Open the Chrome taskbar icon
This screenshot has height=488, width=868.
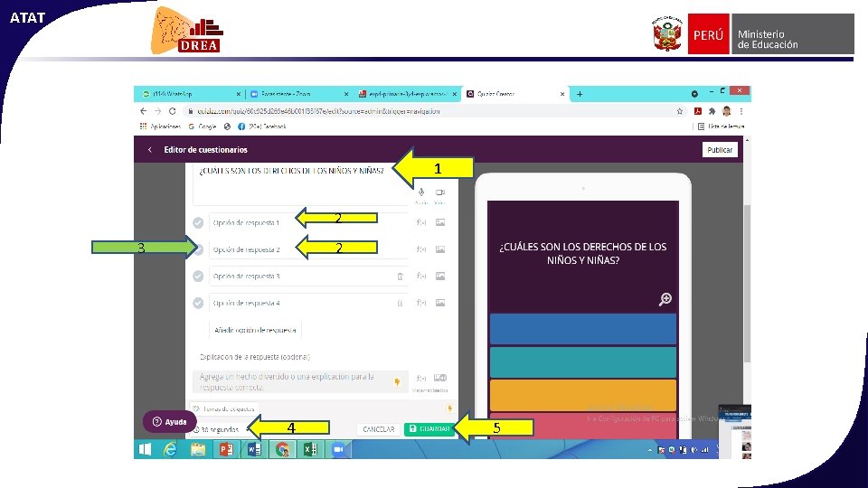click(282, 449)
